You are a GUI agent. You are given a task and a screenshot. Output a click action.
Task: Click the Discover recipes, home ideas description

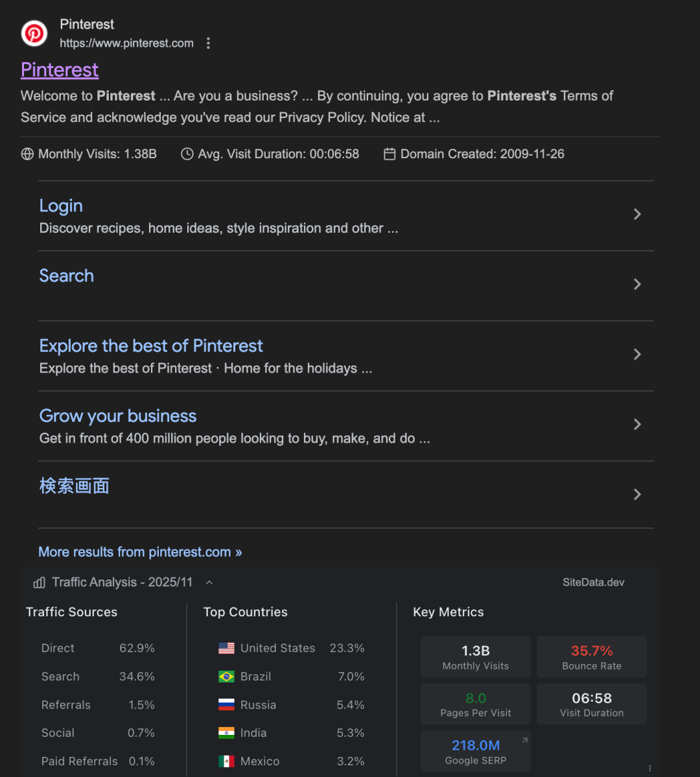[x=218, y=229]
